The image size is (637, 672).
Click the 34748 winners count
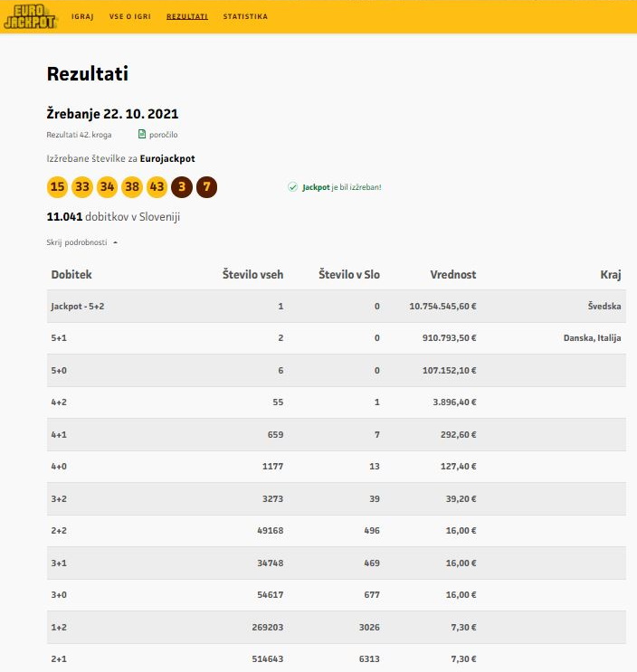click(x=270, y=563)
